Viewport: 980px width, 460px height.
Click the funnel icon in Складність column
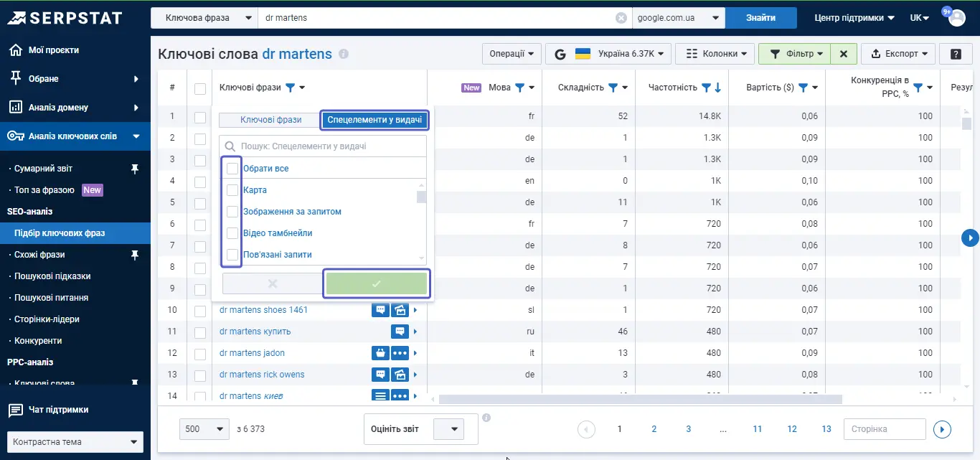(613, 88)
